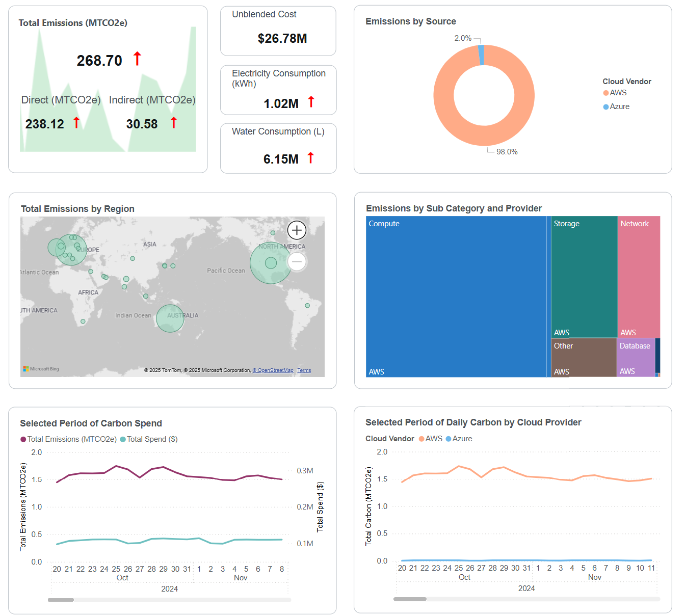The image size is (685, 616).
Task: Toggle Total Spend ($) legend series
Action: tap(149, 439)
